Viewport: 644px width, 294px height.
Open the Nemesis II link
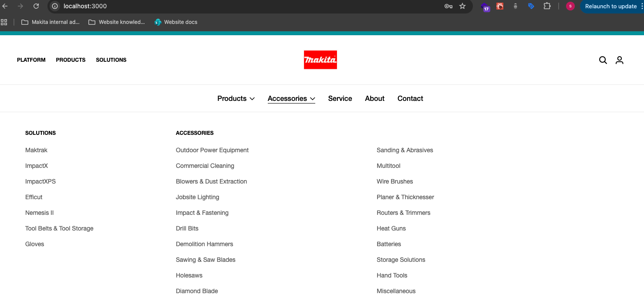[40, 213]
